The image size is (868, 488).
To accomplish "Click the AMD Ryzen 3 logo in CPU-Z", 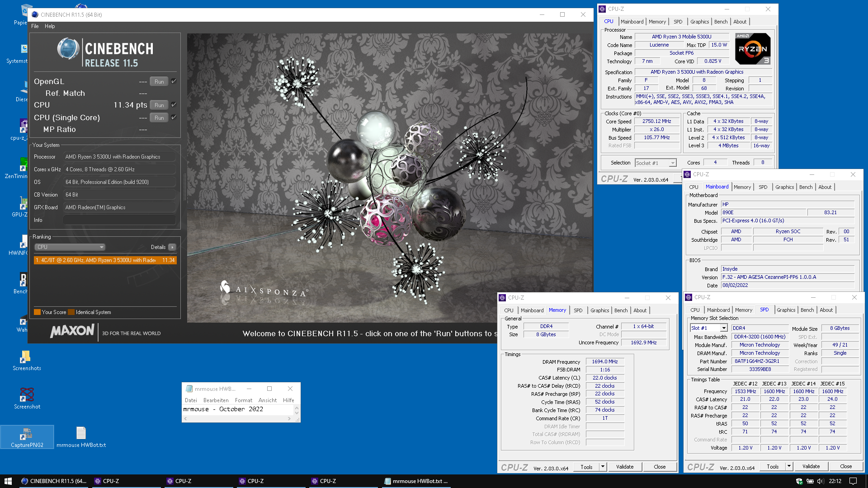I will point(753,49).
